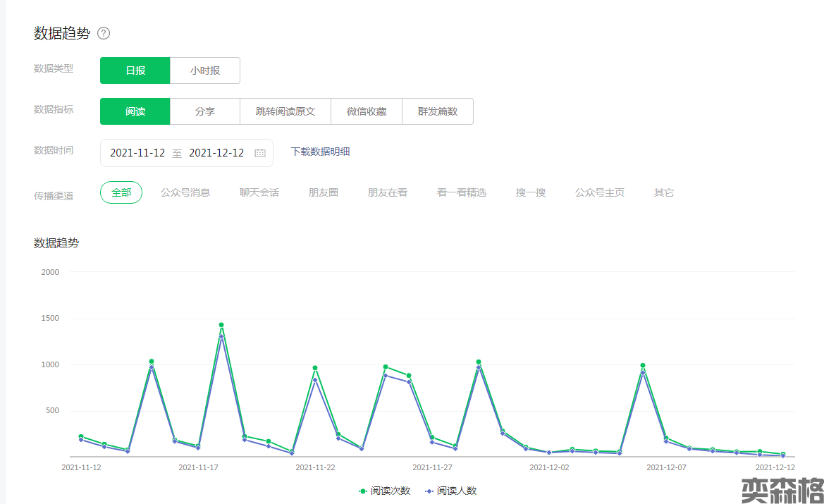Click the help question mark icon beside 数据趋势

(x=104, y=33)
